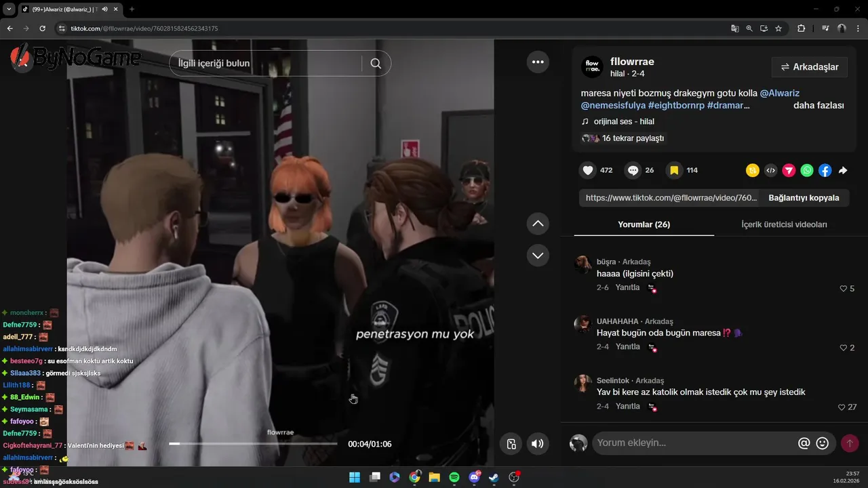
Task: Seek the video progress bar
Action: coord(253,444)
